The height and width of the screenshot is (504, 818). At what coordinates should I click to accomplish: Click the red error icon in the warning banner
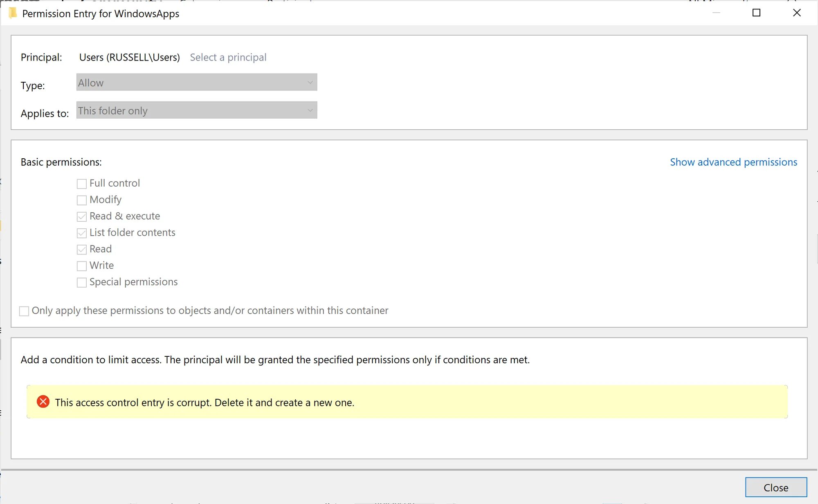(x=43, y=402)
